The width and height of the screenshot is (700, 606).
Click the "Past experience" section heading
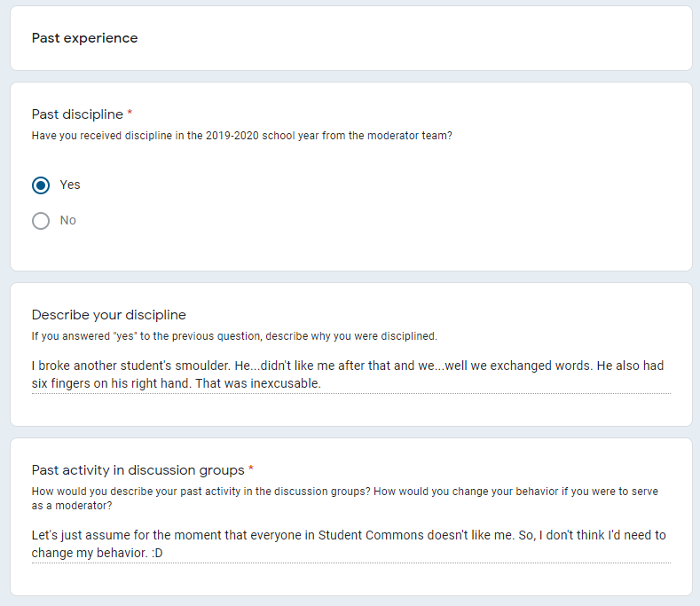[85, 38]
